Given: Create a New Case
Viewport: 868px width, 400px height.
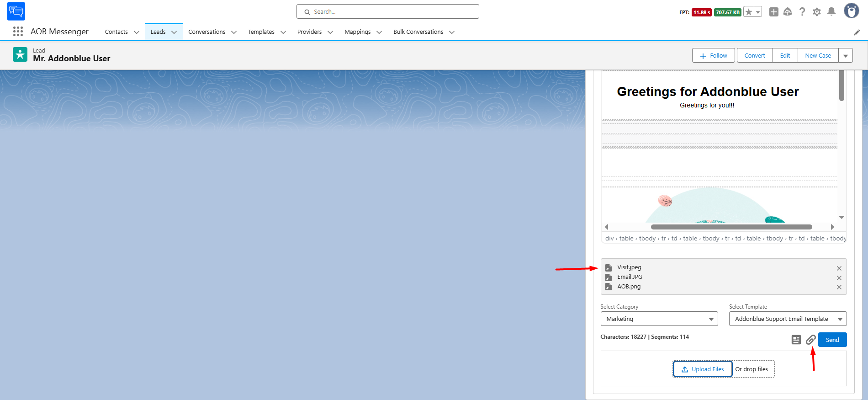Looking at the screenshot, I should pos(818,55).
